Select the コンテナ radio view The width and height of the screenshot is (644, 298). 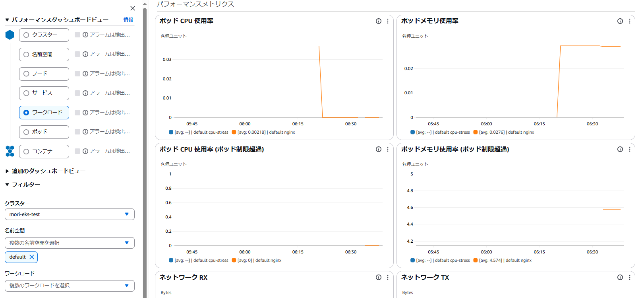tap(26, 152)
